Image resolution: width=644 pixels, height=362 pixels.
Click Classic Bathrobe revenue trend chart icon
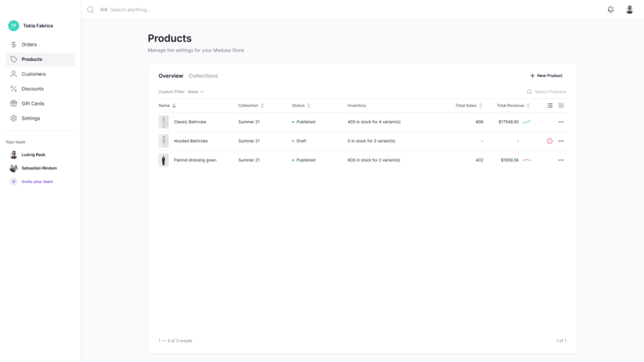pyautogui.click(x=527, y=122)
